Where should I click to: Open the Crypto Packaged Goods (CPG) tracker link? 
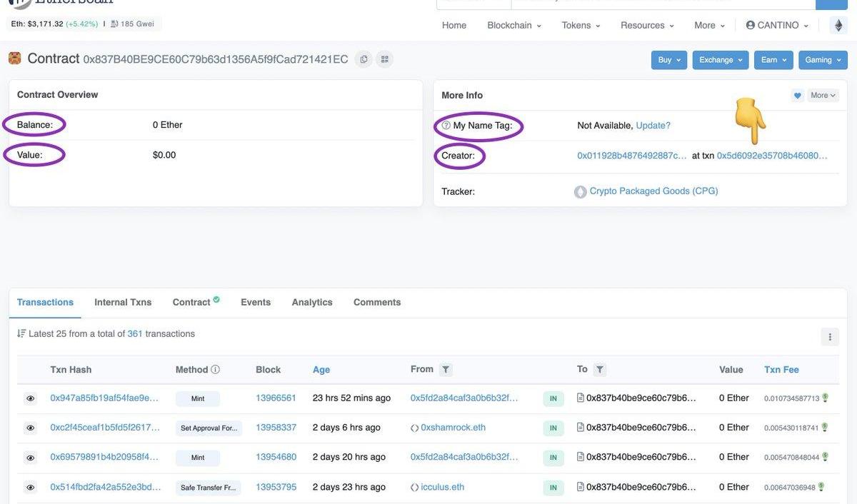pyautogui.click(x=653, y=191)
